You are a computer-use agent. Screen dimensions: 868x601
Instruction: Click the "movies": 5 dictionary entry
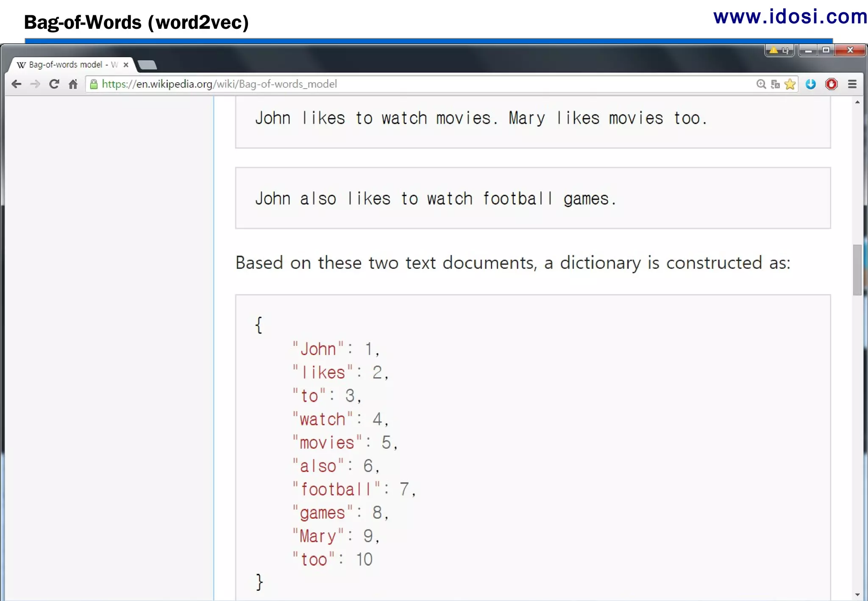click(345, 442)
